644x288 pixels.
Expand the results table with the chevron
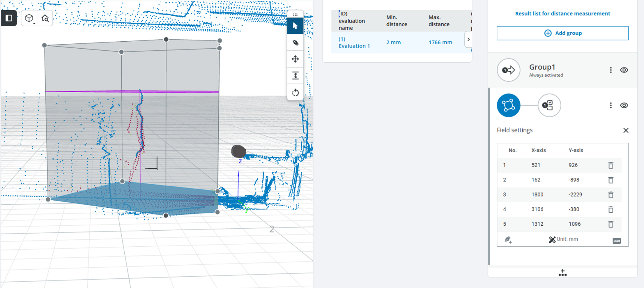(468, 39)
